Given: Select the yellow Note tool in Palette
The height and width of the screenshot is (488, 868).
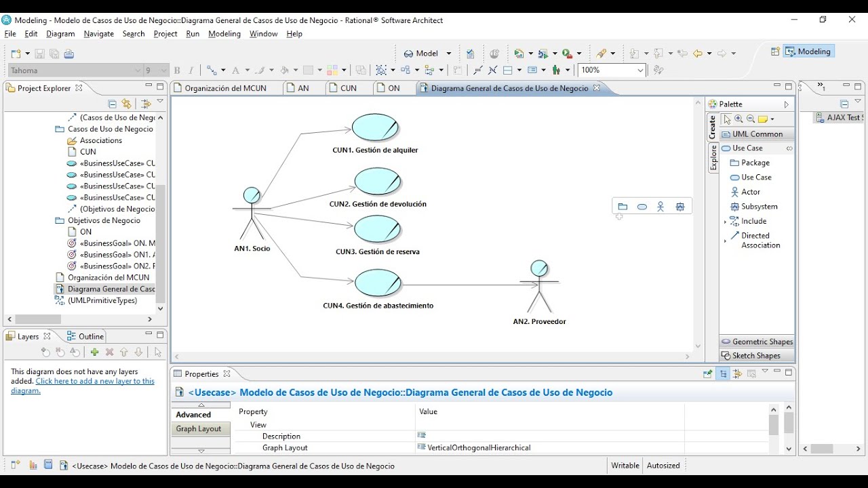Looking at the screenshot, I should click(x=762, y=119).
